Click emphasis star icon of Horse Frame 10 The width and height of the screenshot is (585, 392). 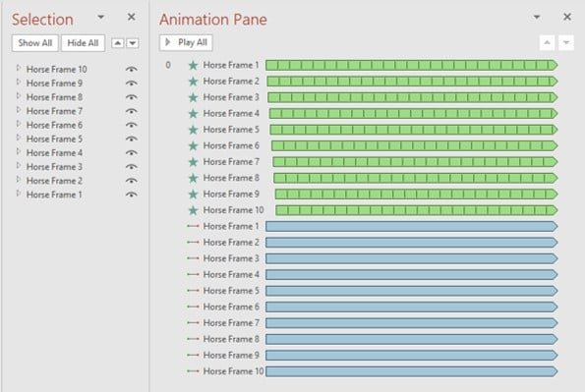coord(193,210)
